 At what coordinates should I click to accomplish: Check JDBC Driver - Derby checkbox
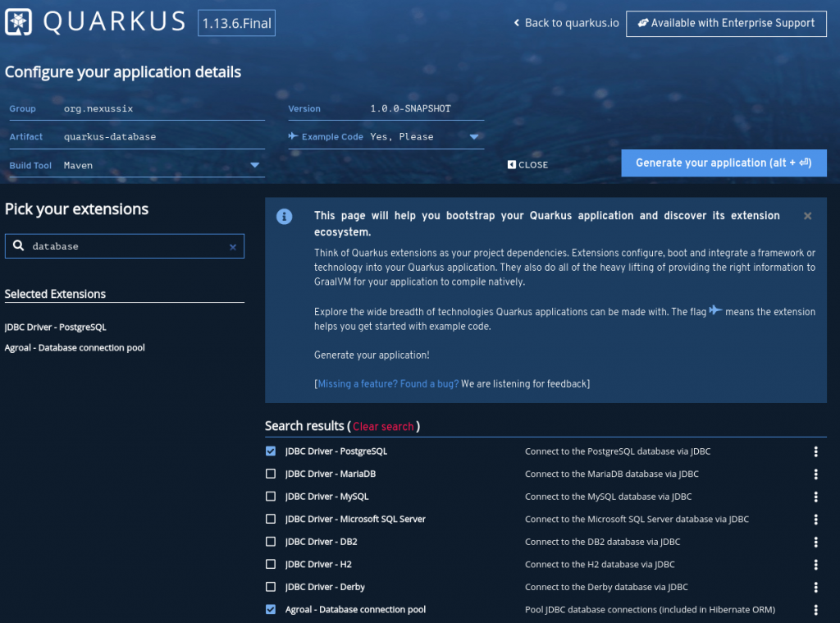(x=271, y=587)
